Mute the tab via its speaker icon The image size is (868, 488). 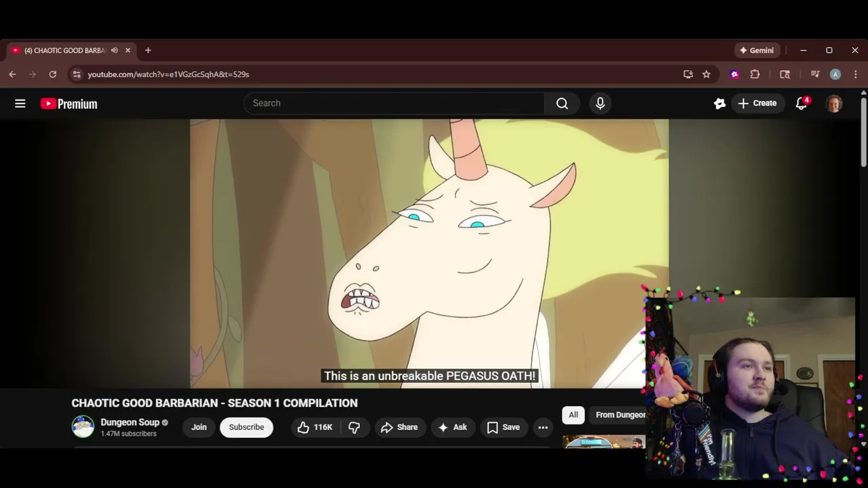point(114,50)
